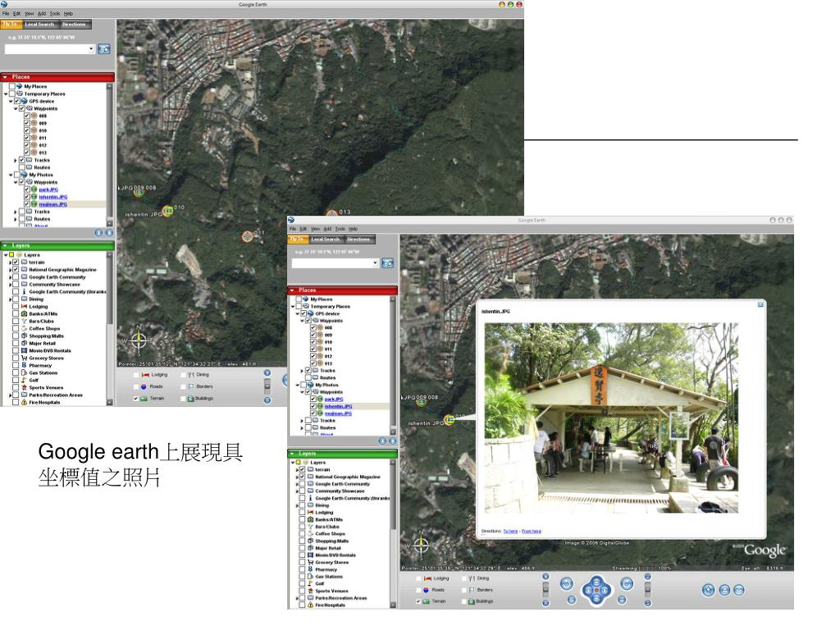Collapse the Places panel in front window

[x=293, y=290]
